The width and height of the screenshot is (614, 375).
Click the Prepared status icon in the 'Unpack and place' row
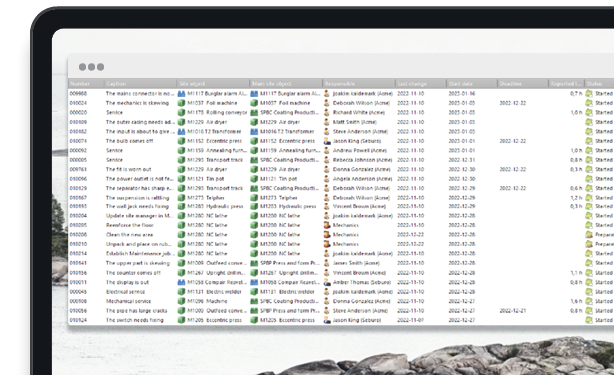tap(589, 244)
